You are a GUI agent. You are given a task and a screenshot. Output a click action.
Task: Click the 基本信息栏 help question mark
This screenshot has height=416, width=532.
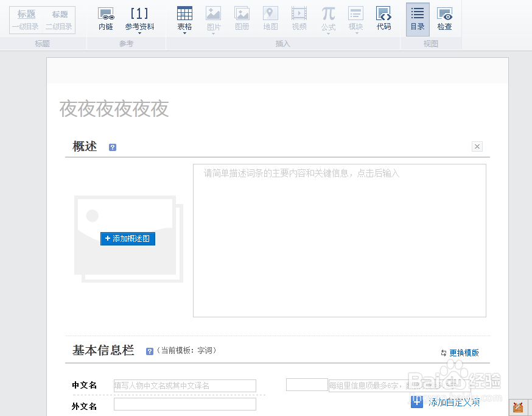tap(149, 351)
